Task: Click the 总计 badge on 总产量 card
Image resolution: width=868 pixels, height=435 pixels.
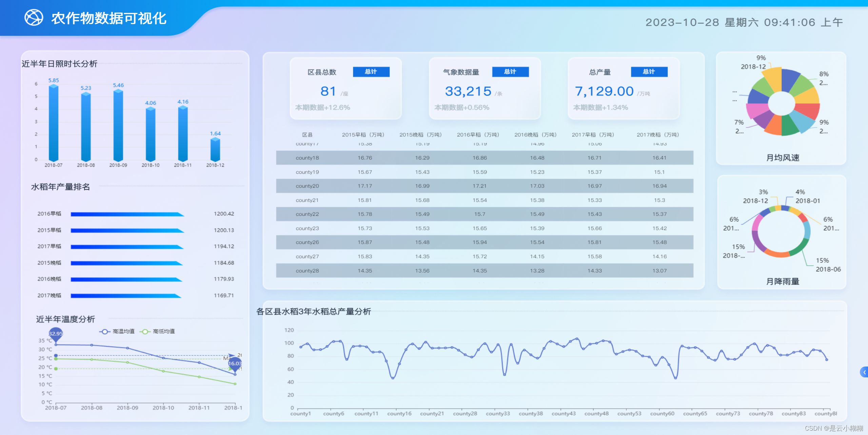Action: pyautogui.click(x=649, y=72)
